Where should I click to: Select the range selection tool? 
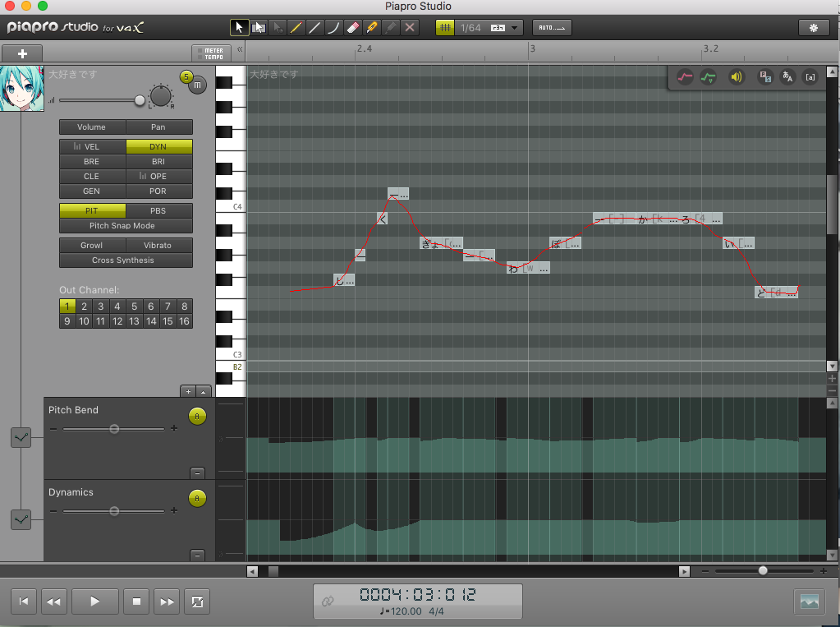pyautogui.click(x=259, y=27)
